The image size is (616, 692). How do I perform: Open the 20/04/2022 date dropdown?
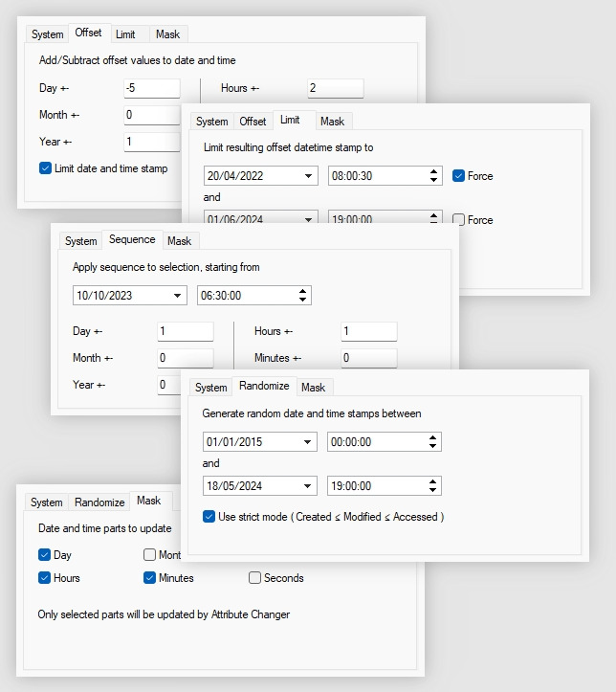pyautogui.click(x=309, y=176)
